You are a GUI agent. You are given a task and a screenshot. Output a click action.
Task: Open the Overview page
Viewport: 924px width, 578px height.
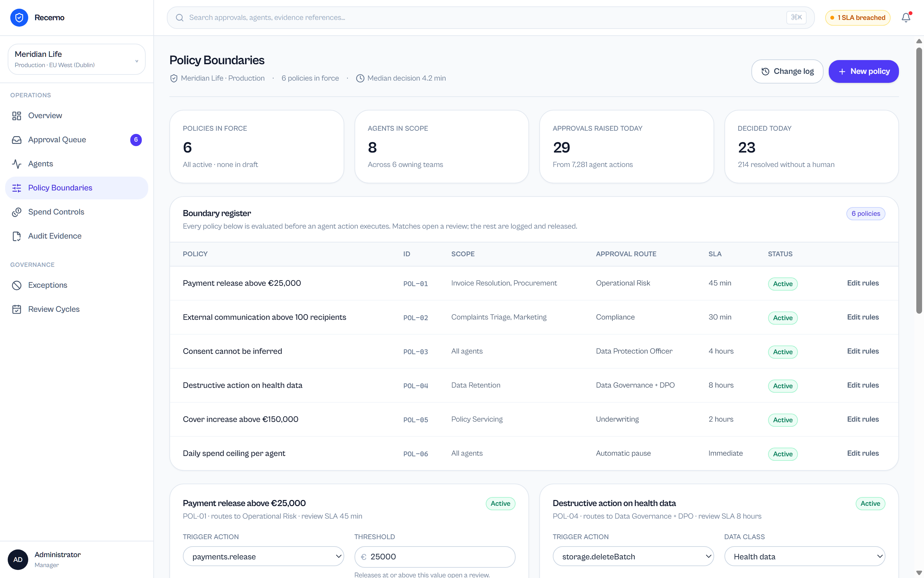tap(76, 116)
